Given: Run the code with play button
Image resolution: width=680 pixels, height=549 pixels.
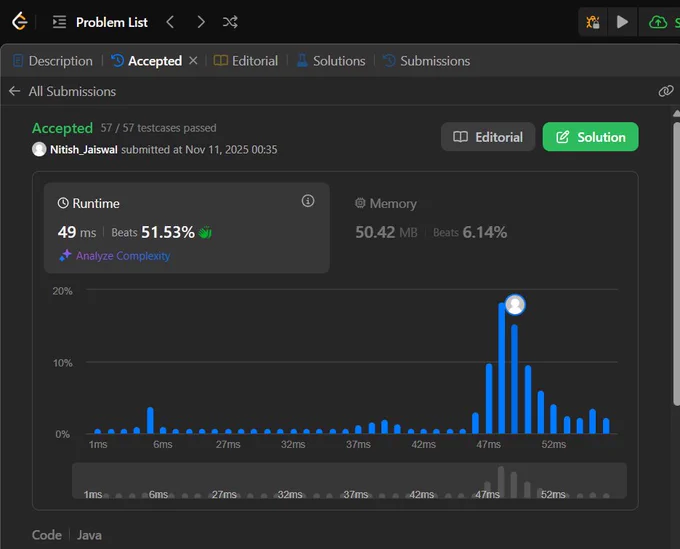Looking at the screenshot, I should [x=622, y=22].
